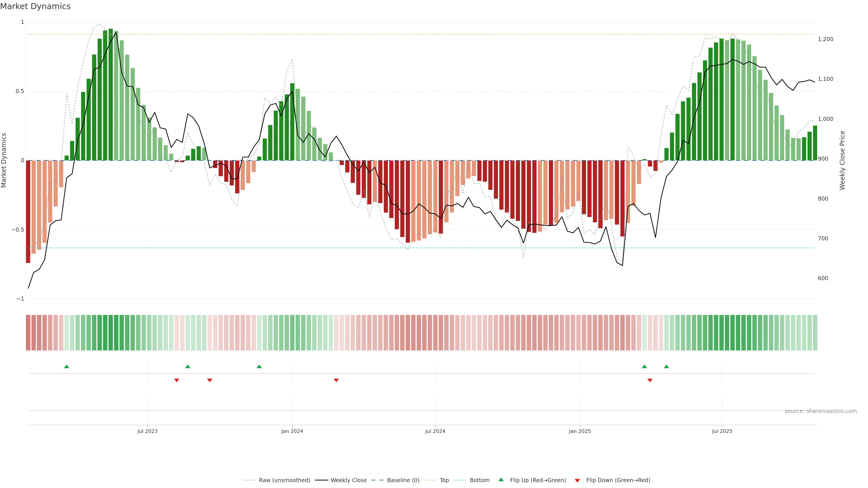This screenshot has height=488, width=868.
Task: Click the leftmost green flip-up triangle marker
Action: 67,366
